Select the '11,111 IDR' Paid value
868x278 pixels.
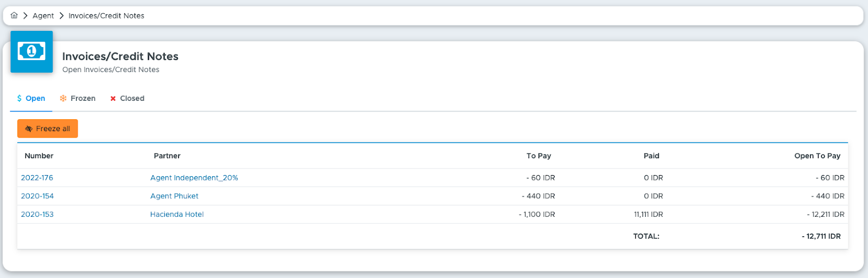coord(648,215)
